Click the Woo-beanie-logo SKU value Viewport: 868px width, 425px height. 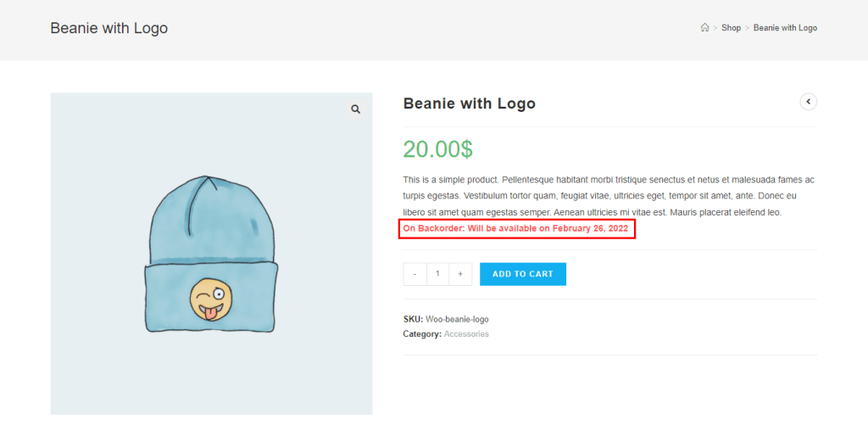[x=457, y=319]
